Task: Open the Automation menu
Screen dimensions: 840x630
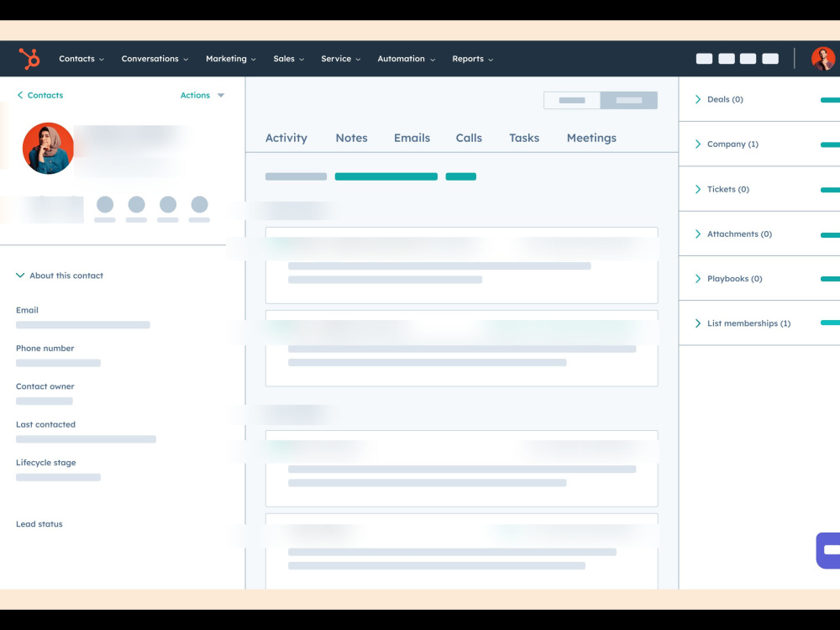Action: [406, 59]
